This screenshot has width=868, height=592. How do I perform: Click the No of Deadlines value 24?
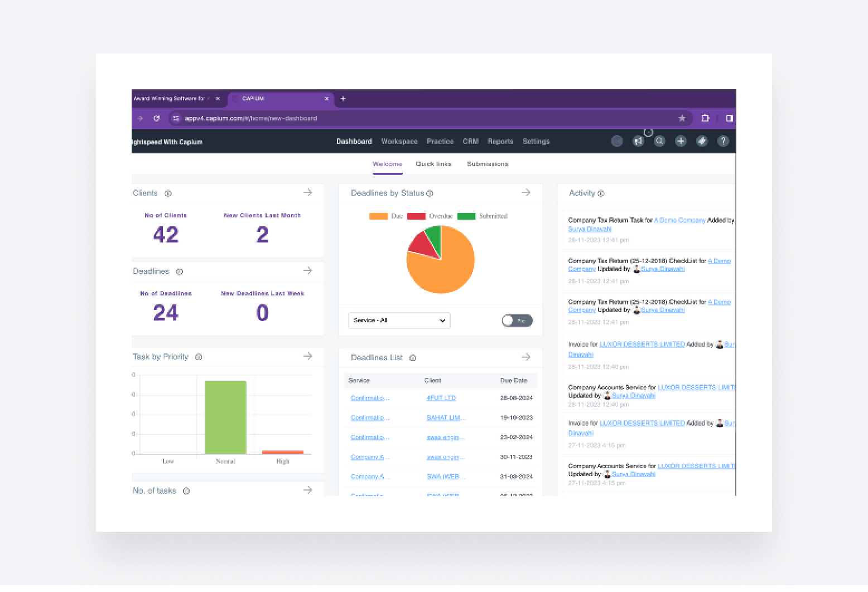[166, 313]
